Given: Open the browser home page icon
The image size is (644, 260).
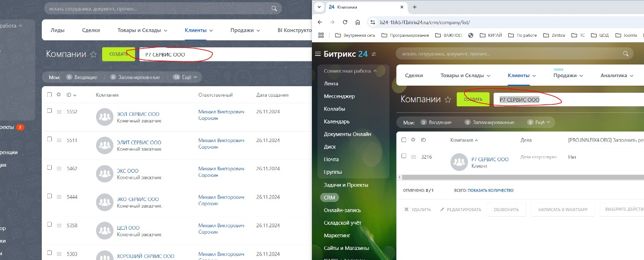Looking at the screenshot, I should pyautogui.click(x=358, y=22).
